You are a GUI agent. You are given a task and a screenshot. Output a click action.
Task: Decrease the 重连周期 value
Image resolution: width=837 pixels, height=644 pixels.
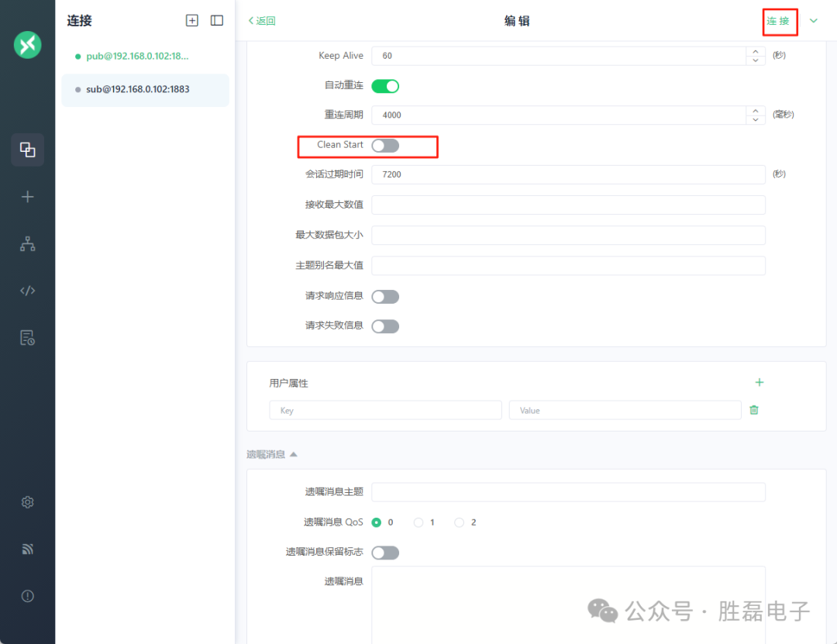coord(756,119)
